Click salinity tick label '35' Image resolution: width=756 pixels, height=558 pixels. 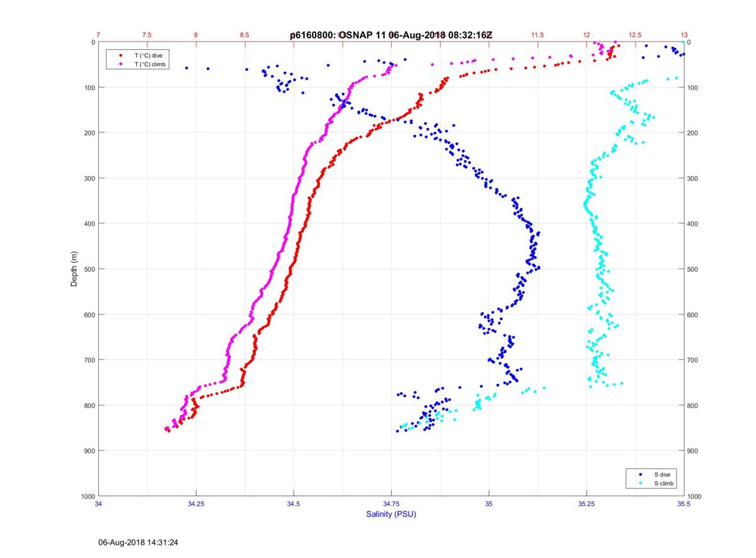click(x=489, y=504)
